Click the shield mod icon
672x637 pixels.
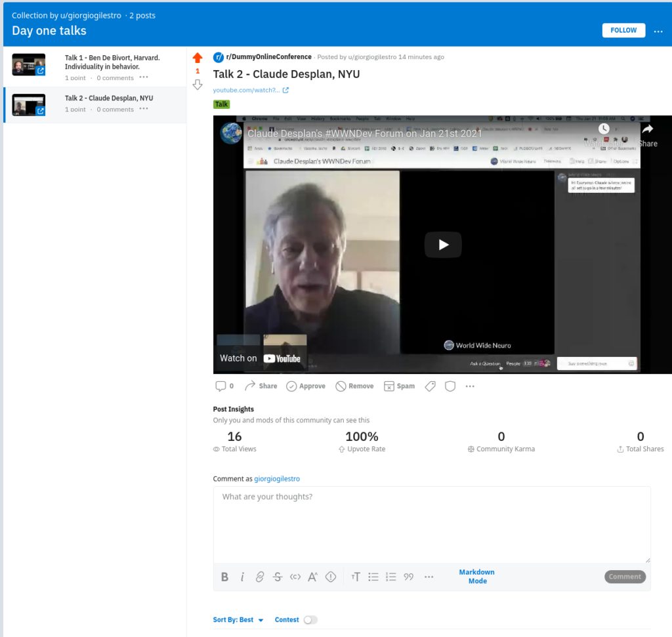pyautogui.click(x=450, y=386)
